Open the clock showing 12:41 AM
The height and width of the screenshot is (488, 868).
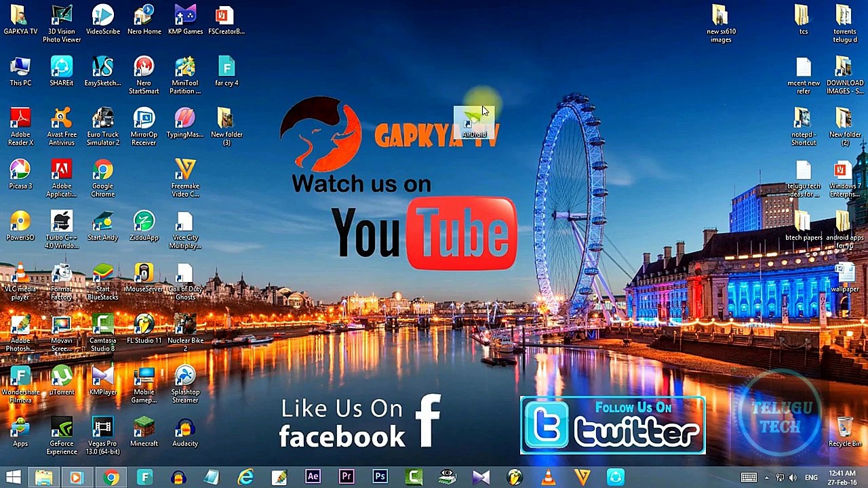[x=841, y=477]
